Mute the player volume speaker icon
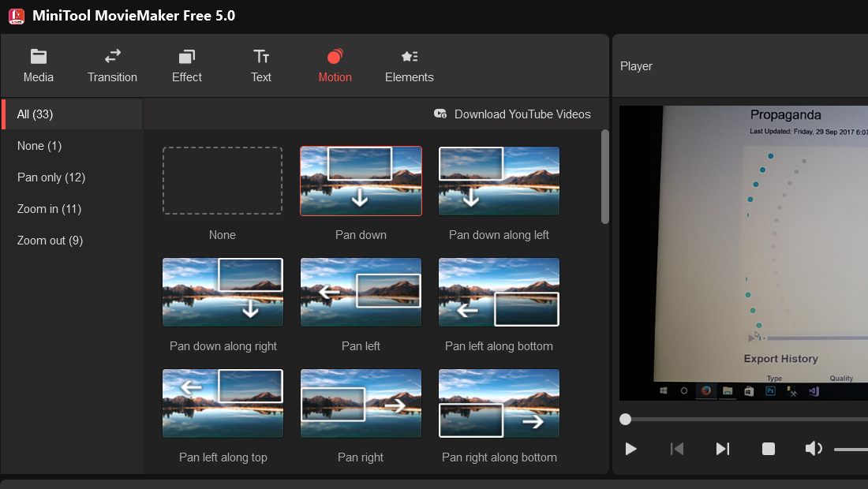This screenshot has width=868, height=489. point(814,449)
